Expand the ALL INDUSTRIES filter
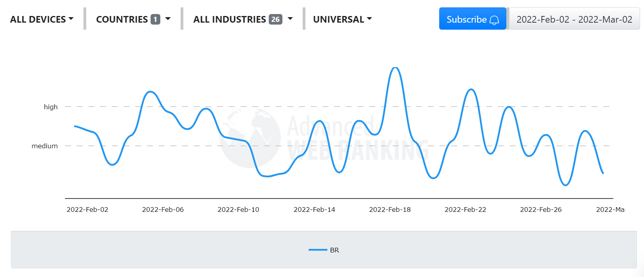The image size is (644, 277). pyautogui.click(x=229, y=19)
